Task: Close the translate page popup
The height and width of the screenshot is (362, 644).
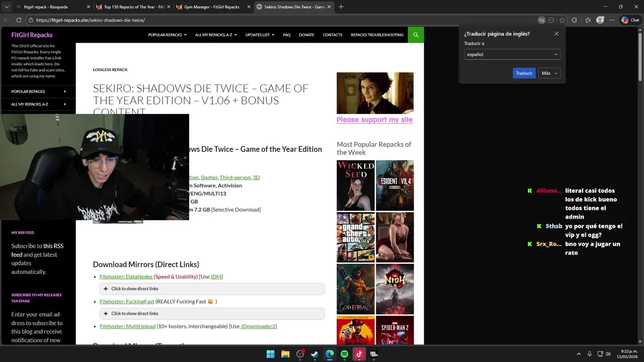Action: (556, 34)
